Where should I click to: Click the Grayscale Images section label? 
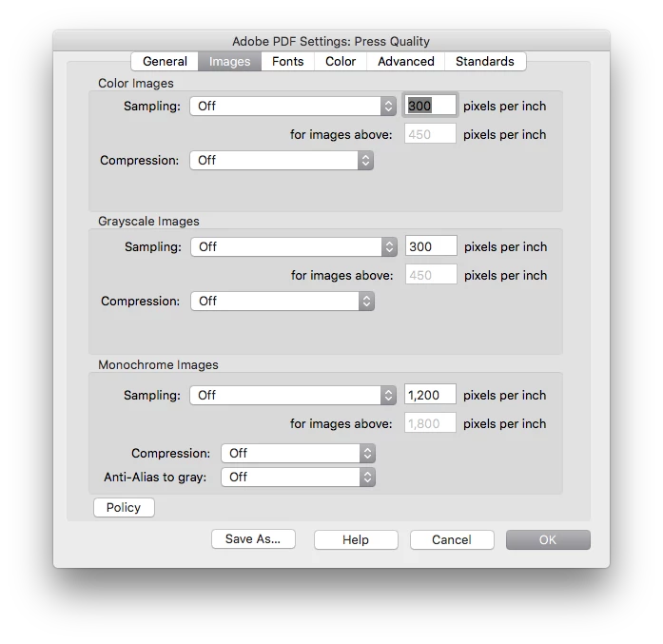tap(148, 221)
